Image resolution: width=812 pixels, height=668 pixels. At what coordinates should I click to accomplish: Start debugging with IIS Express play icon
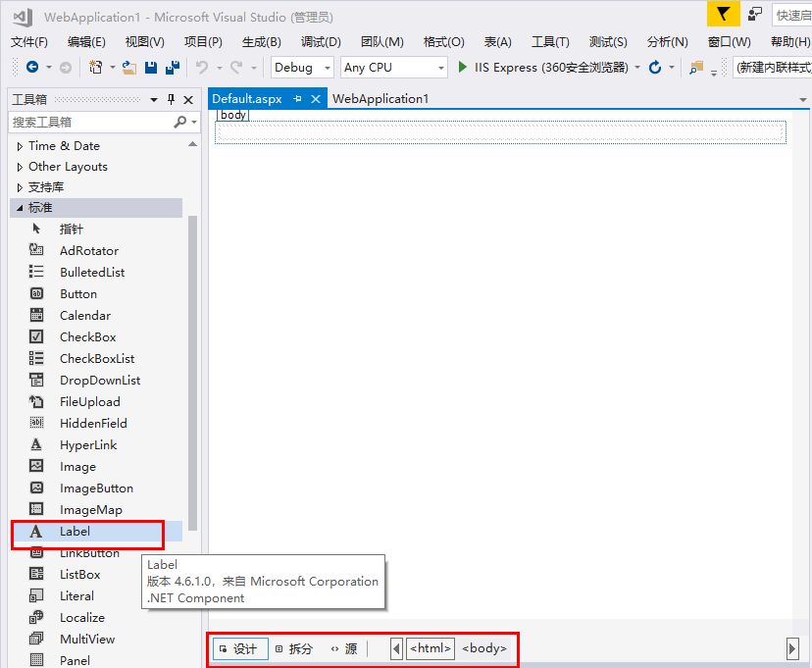463,67
